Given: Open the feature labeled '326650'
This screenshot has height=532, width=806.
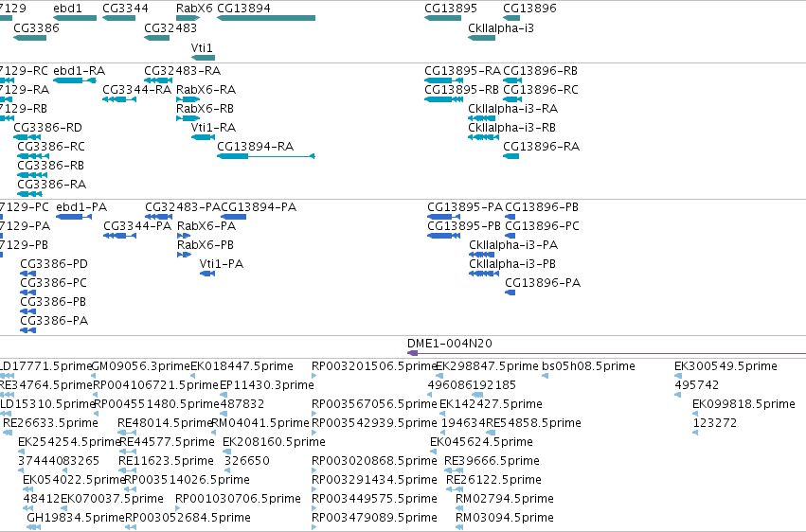Looking at the screenshot, I should pyautogui.click(x=247, y=461).
